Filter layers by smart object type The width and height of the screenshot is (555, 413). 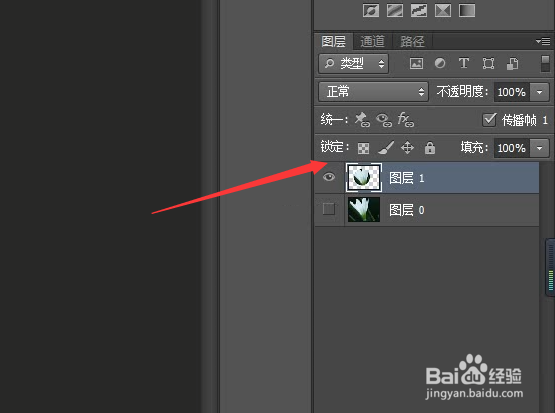point(513,64)
